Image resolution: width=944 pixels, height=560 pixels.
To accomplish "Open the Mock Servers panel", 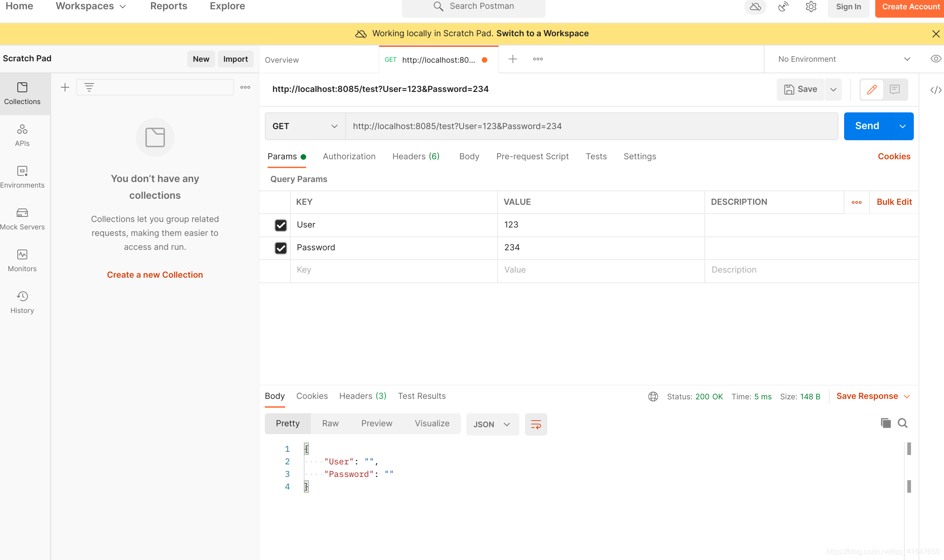I will point(22,217).
